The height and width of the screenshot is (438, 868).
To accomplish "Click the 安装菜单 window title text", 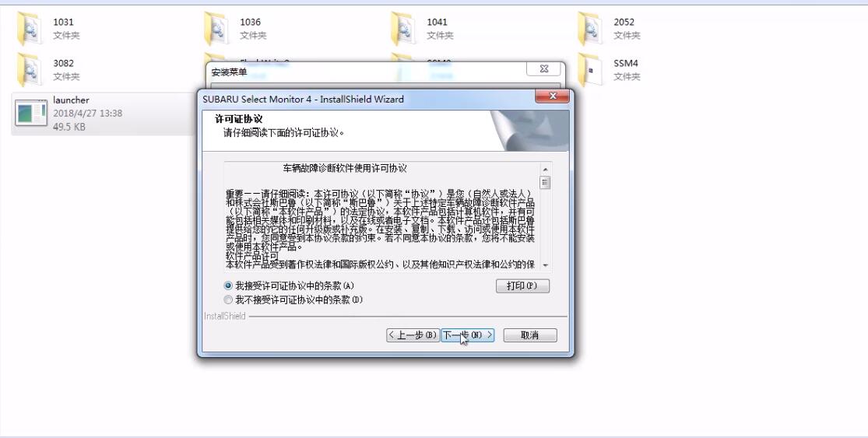I will (x=229, y=72).
